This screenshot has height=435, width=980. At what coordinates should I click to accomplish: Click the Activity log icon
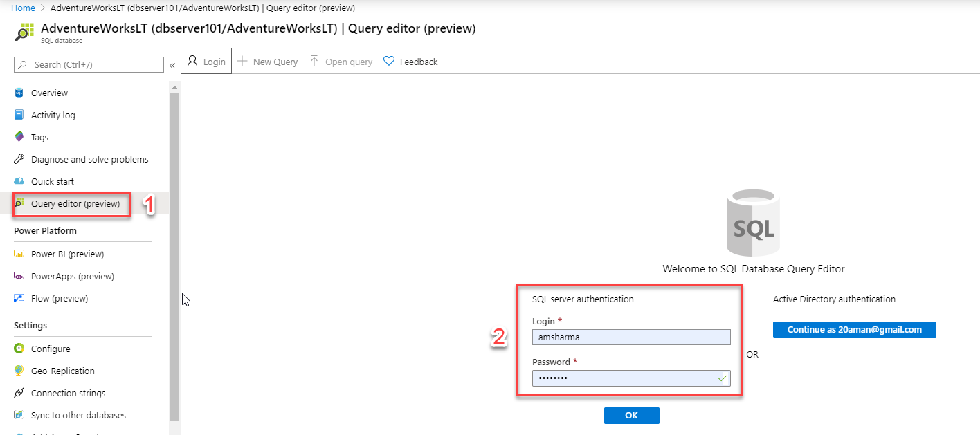[19, 115]
